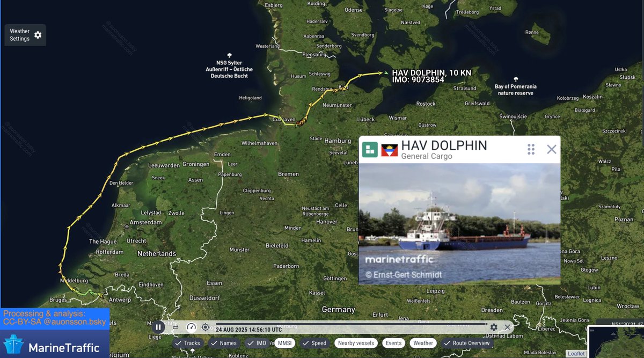Open Weather Settings gear

38,35
